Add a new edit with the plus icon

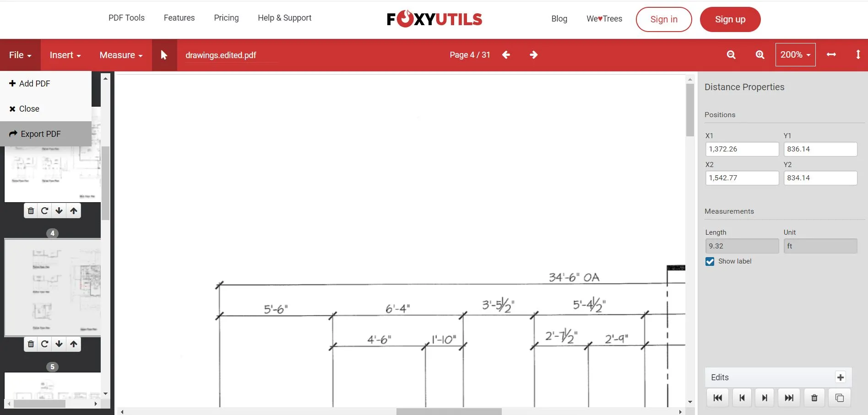[840, 377]
